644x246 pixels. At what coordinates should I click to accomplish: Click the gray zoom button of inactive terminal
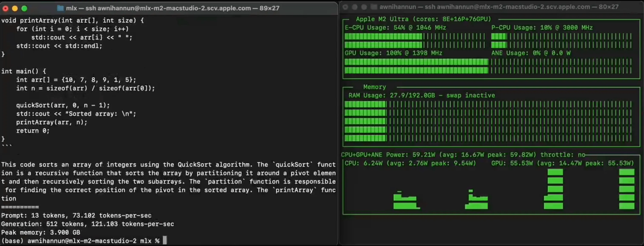pyautogui.click(x=364, y=7)
